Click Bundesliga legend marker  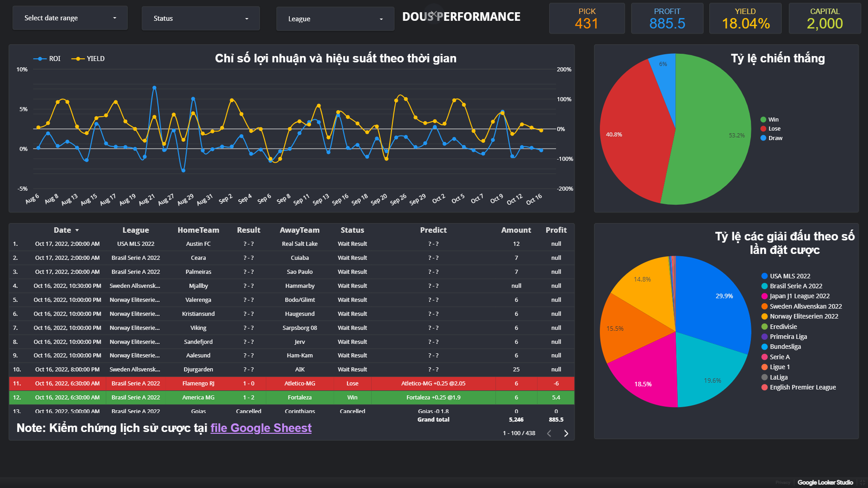[764, 347]
